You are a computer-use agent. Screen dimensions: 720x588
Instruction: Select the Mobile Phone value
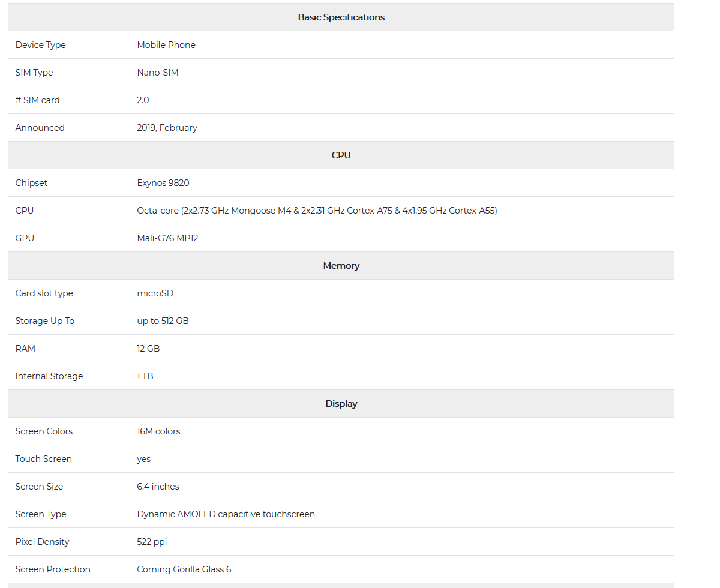(x=166, y=45)
